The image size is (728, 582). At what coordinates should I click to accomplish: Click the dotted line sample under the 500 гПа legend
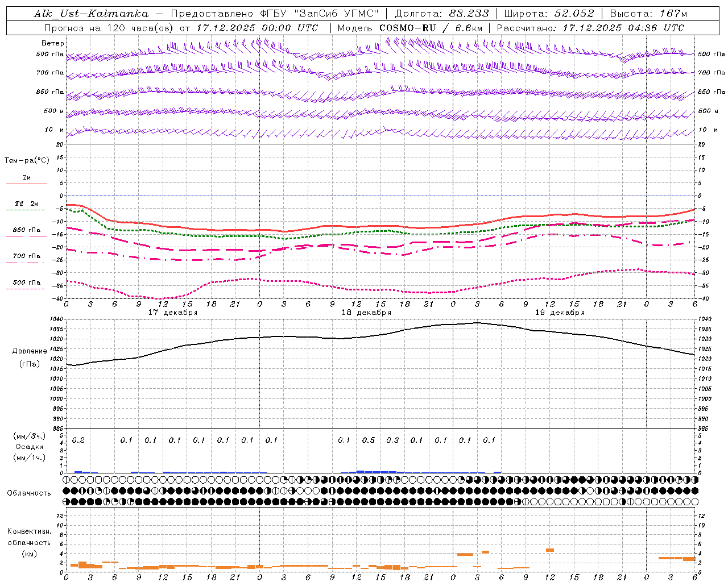tap(25, 289)
